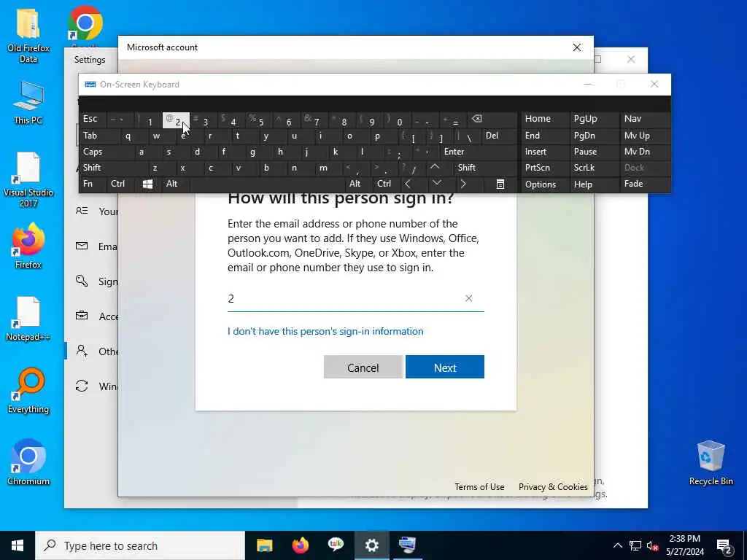Toggle the left Shift key
747x560 pixels.
click(x=112, y=168)
